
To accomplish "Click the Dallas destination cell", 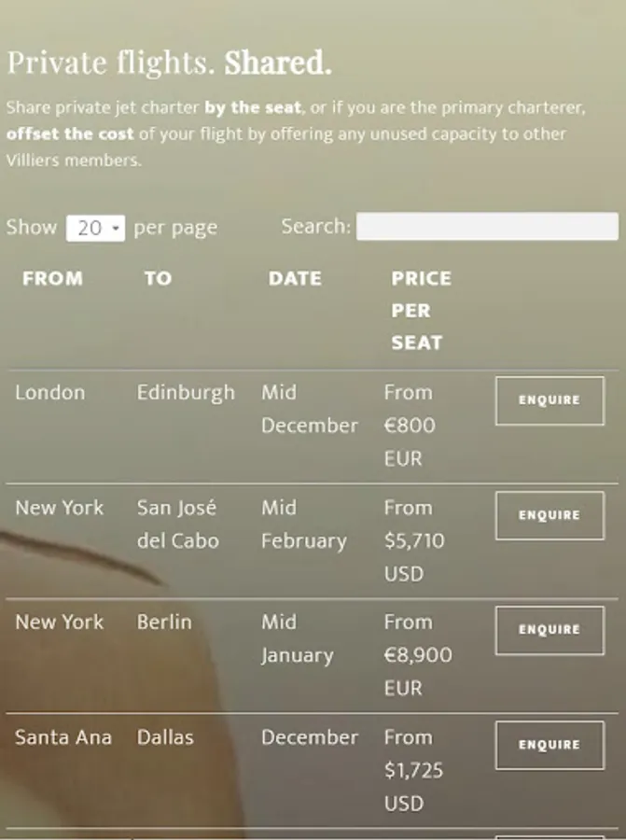I will (165, 737).
